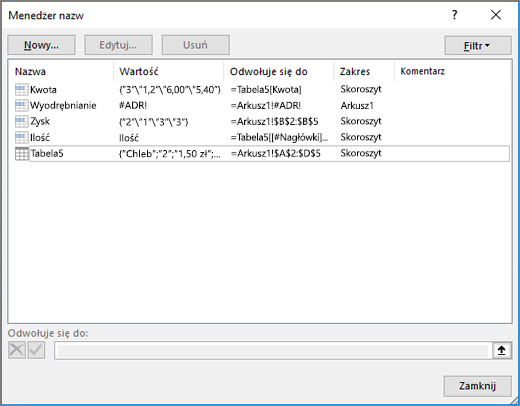
Task: Click the Komentarz column header
Action: (422, 71)
